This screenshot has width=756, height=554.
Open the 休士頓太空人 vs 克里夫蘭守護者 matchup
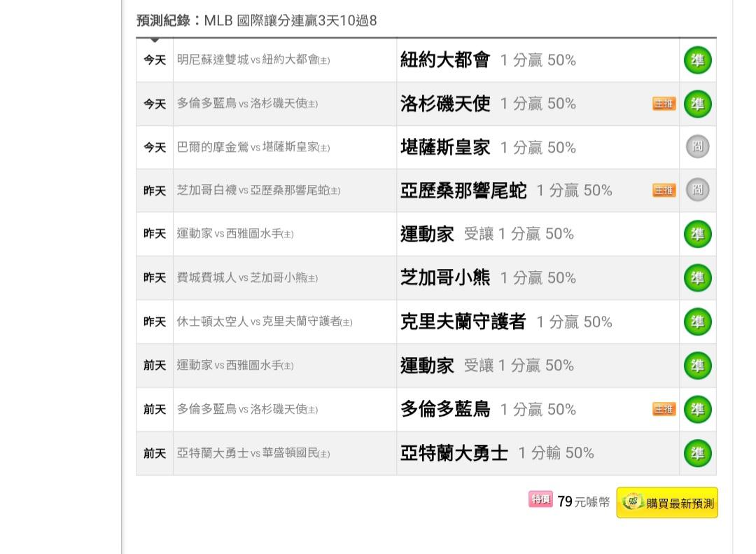[x=264, y=321]
